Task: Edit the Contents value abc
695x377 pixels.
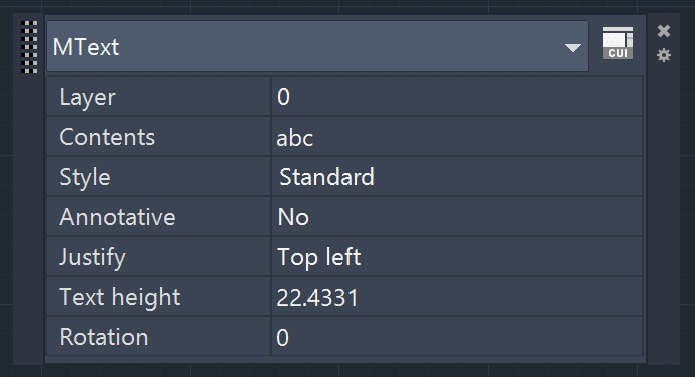Action: pos(457,137)
